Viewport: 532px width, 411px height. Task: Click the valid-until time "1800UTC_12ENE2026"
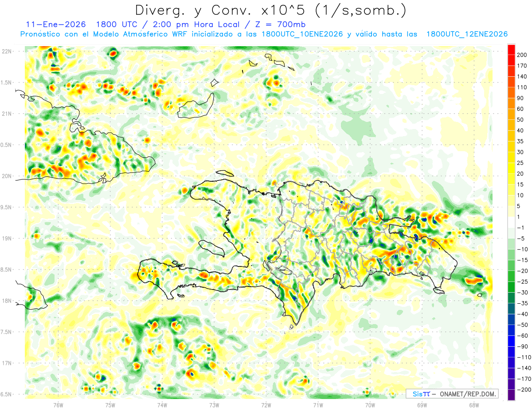coord(467,34)
